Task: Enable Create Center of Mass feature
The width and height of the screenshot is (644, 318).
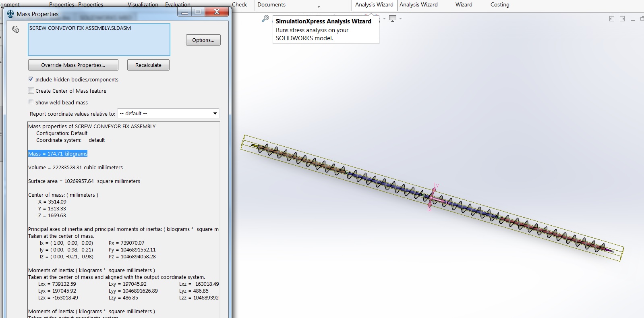Action: 31,91
